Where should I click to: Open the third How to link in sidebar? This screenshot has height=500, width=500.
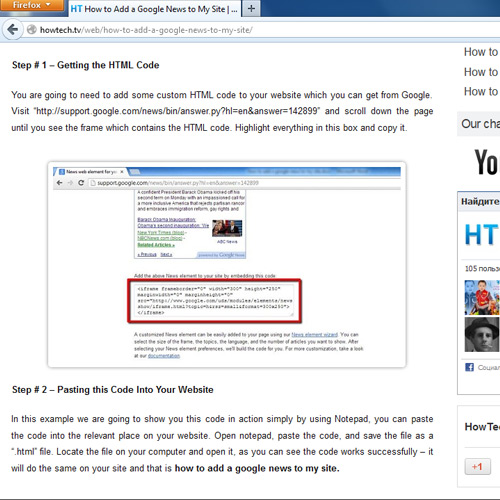point(481,91)
